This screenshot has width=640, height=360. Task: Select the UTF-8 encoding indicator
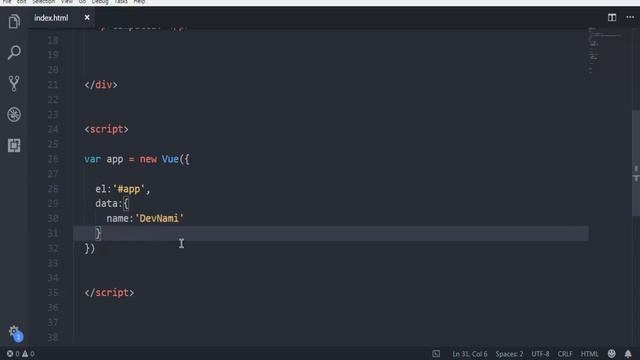[540, 354]
